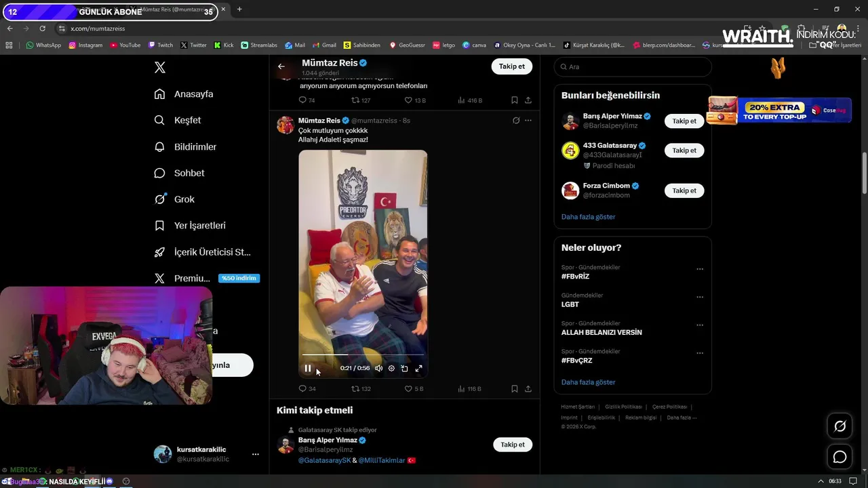Show more trends under Neler oluyor
Screen dimensions: 868x488
click(x=589, y=382)
